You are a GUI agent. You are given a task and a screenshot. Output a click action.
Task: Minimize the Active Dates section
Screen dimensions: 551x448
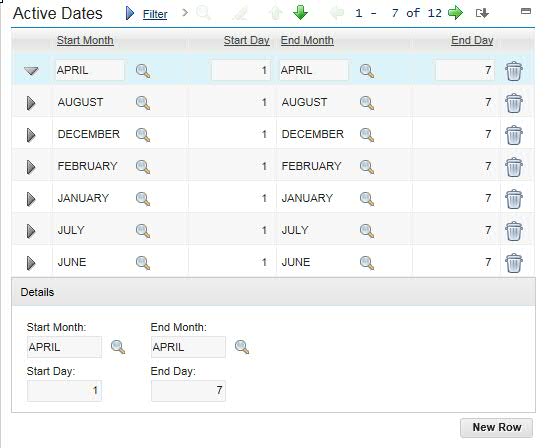coord(526,11)
